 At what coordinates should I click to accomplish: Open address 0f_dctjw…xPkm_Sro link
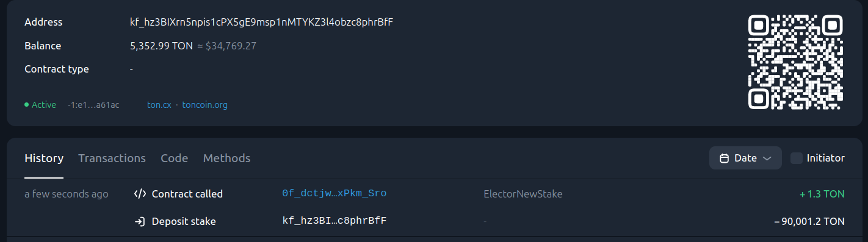(x=334, y=193)
